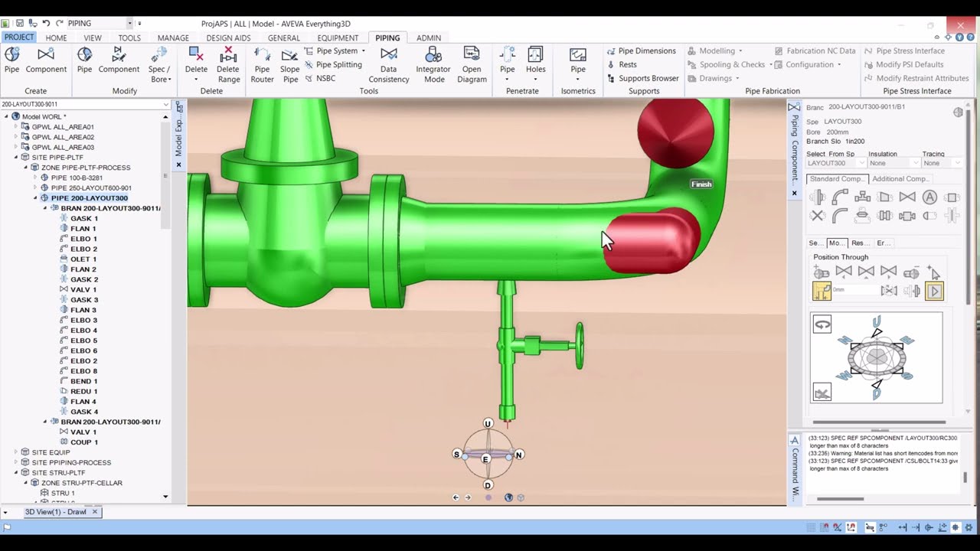Click the Model Explorer side panel icon
Image resolution: width=980 pixels, height=551 pixels.
(x=178, y=108)
